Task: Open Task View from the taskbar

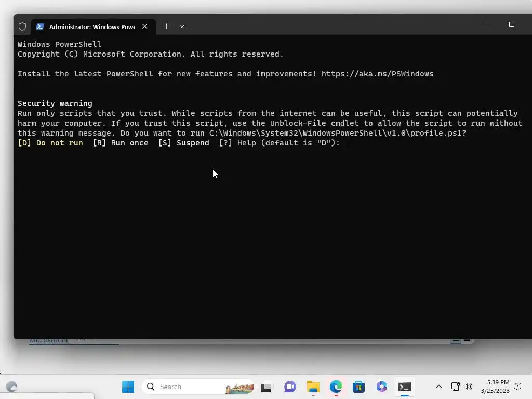Action: (x=267, y=387)
